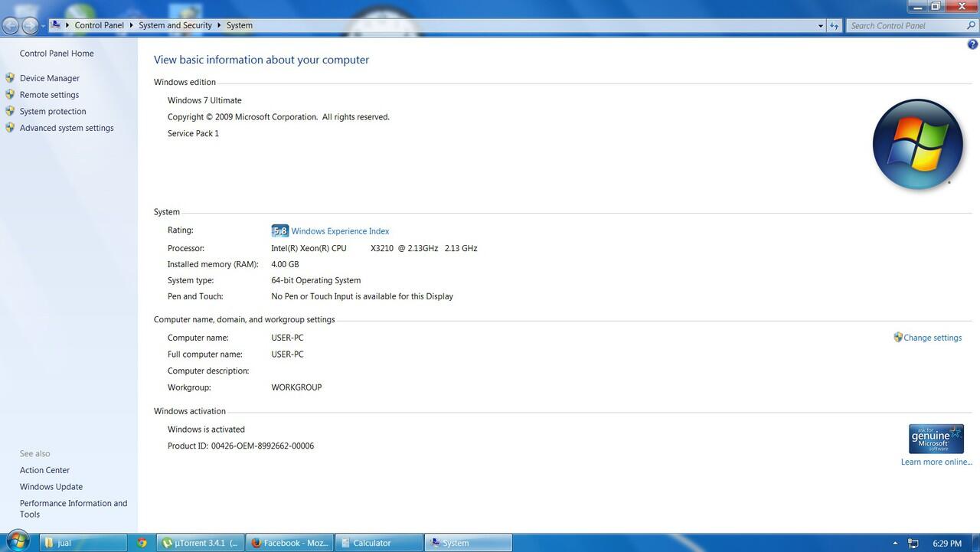Switch to the µTorrent 3.4.1 taskbar button
The width and height of the screenshot is (980, 552).
[x=201, y=543]
